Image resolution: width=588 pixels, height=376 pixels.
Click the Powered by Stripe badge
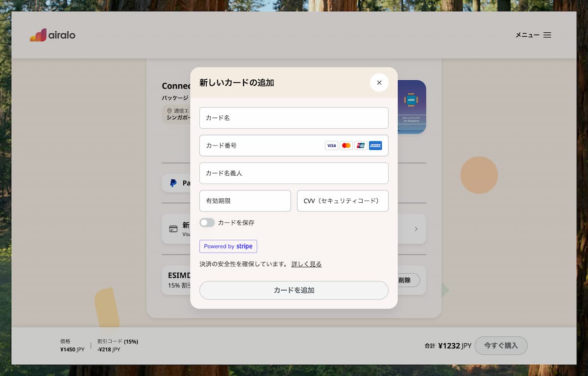(x=228, y=246)
